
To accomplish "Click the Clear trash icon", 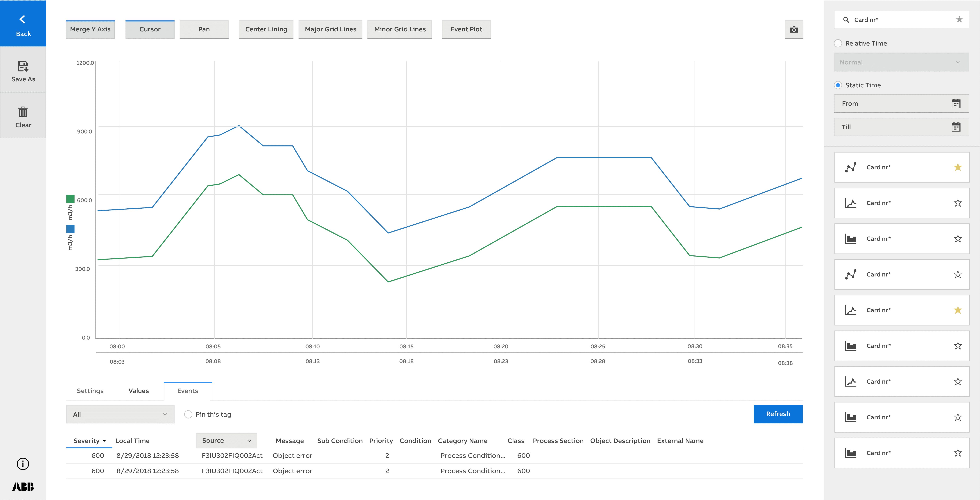I will 23,112.
